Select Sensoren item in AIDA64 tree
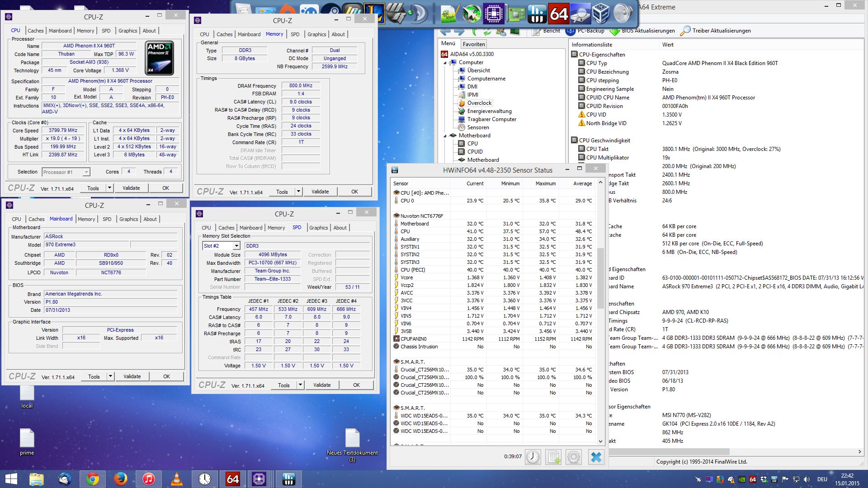 tap(478, 127)
